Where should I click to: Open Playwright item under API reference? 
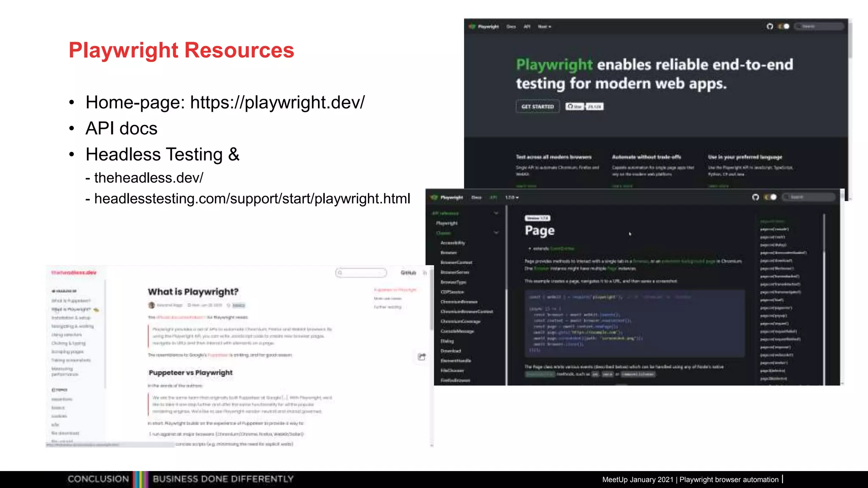tap(447, 223)
